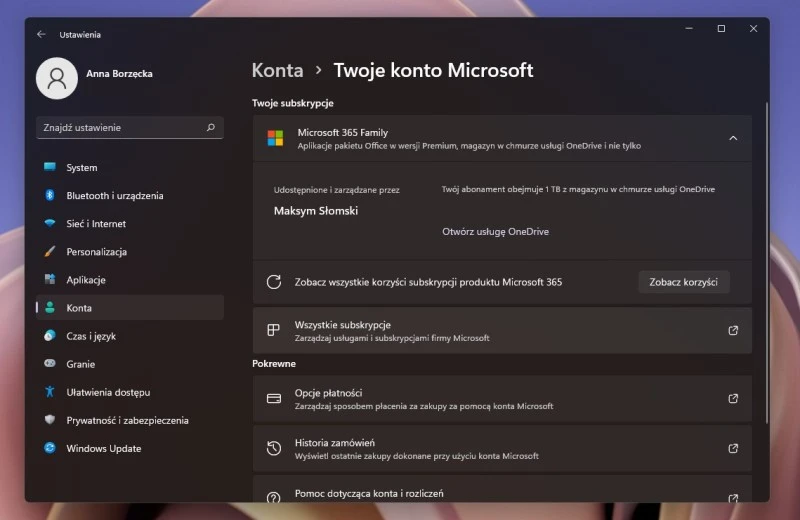This screenshot has width=800, height=520.
Task: Click the Windows Update sync icon
Action: point(49,448)
